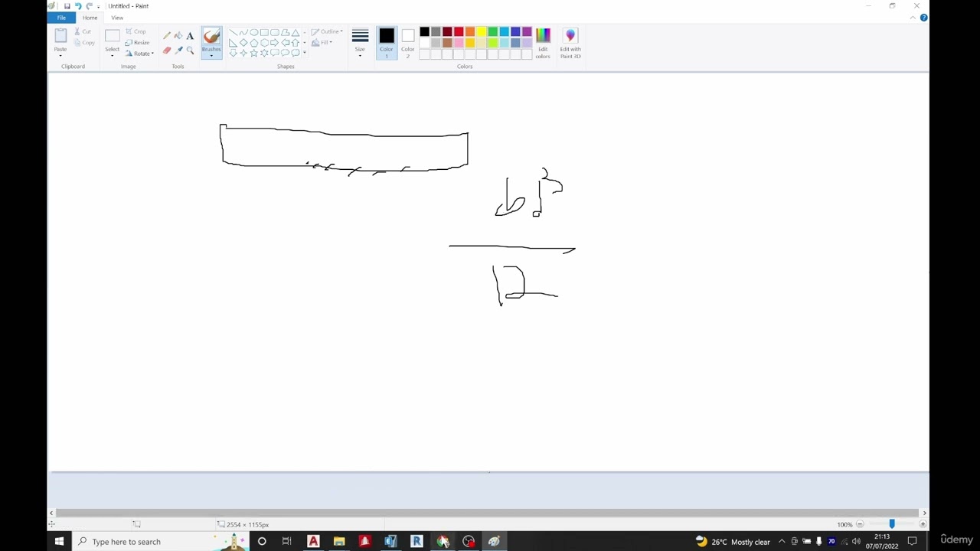Click the Windows search box
The image size is (980, 551).
pyautogui.click(x=161, y=541)
